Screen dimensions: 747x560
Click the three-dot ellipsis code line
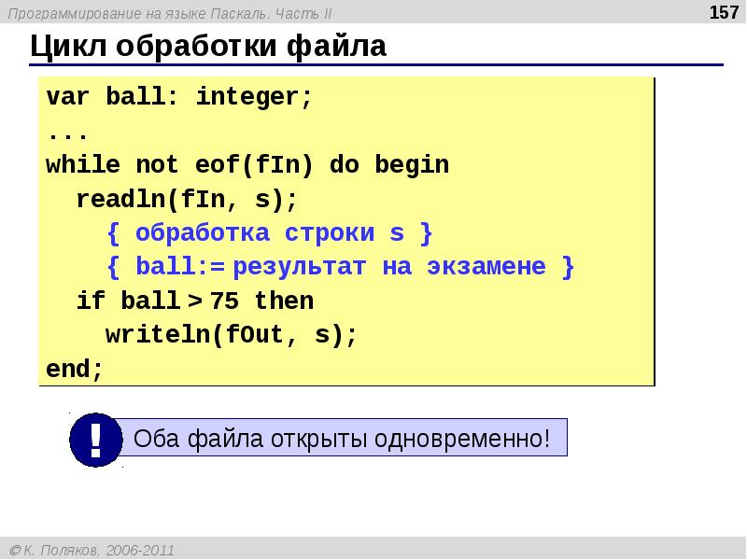(x=61, y=132)
